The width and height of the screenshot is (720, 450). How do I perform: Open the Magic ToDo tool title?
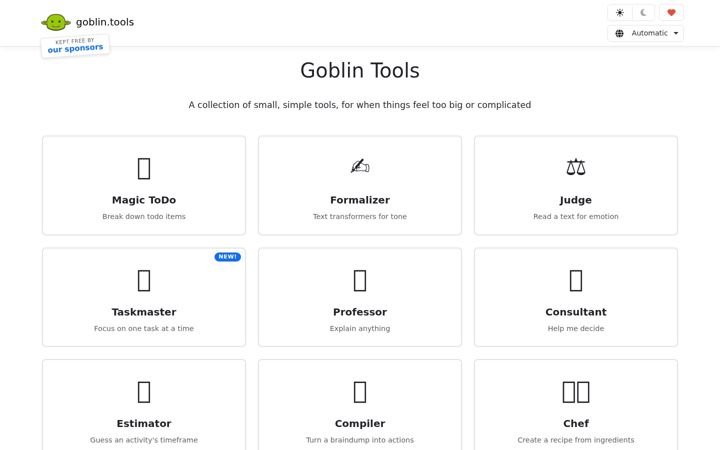[144, 200]
